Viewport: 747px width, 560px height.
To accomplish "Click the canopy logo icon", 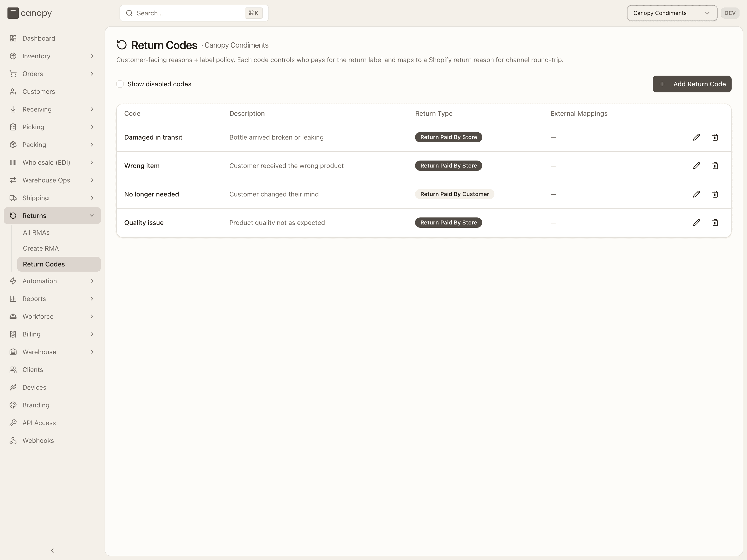I will 13,13.
